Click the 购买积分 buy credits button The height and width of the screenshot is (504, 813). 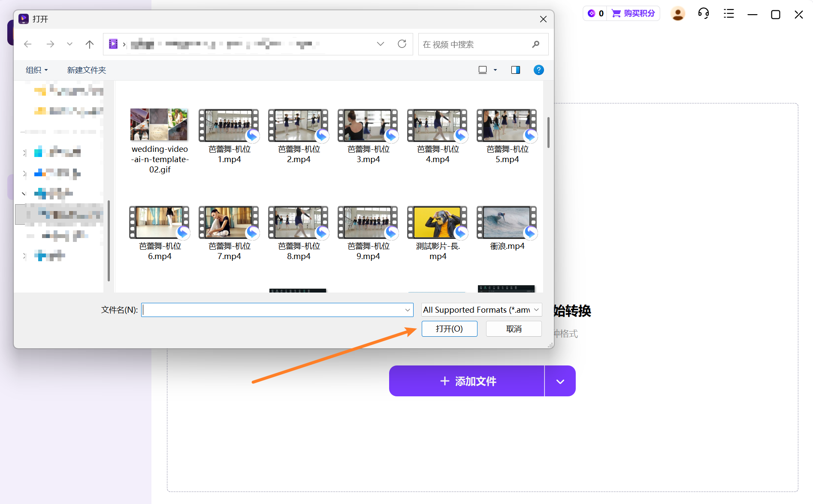point(633,14)
